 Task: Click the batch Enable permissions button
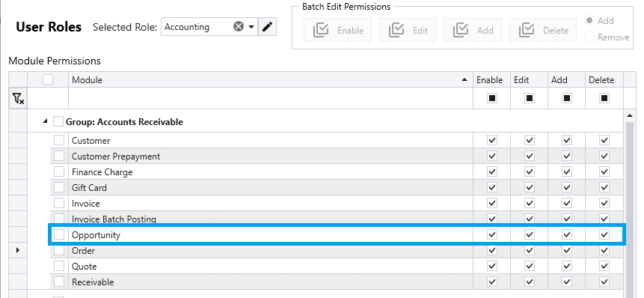pyautogui.click(x=337, y=30)
